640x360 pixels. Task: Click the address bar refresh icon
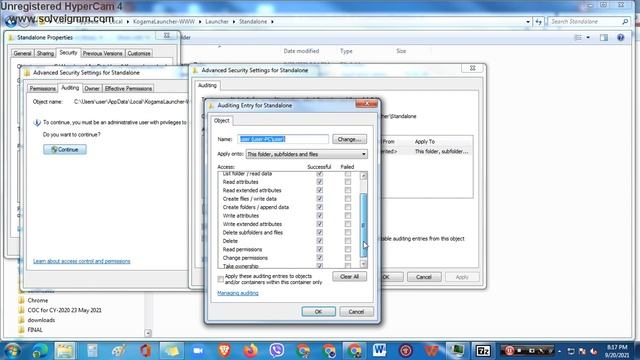click(x=539, y=22)
